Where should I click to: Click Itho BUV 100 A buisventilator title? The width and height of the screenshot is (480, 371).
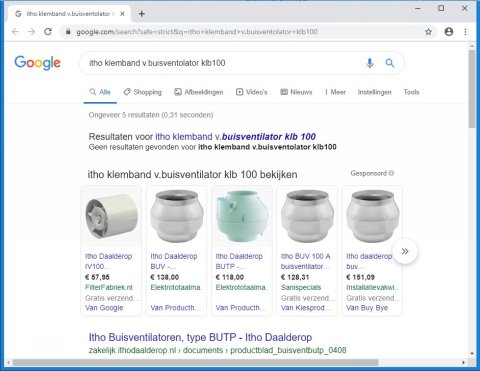pos(305,261)
